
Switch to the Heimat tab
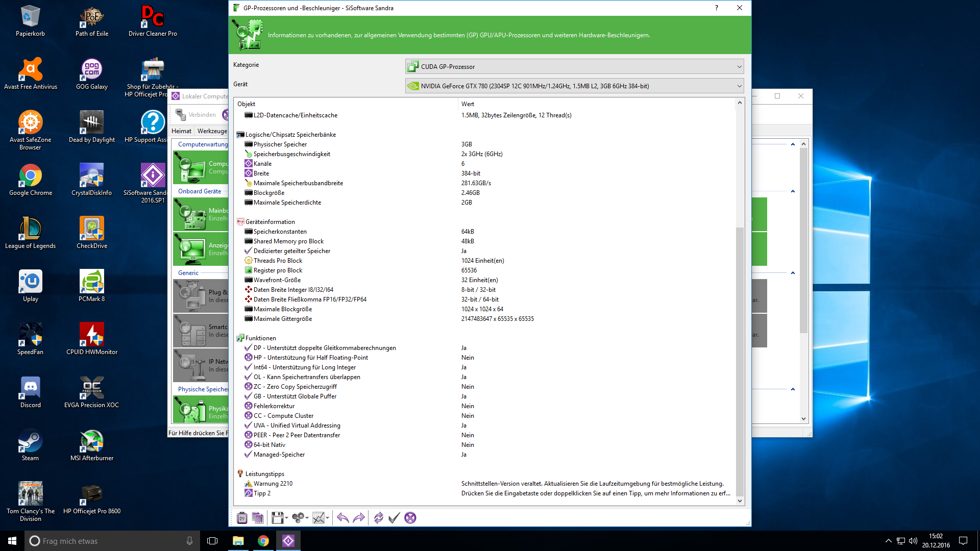(181, 131)
